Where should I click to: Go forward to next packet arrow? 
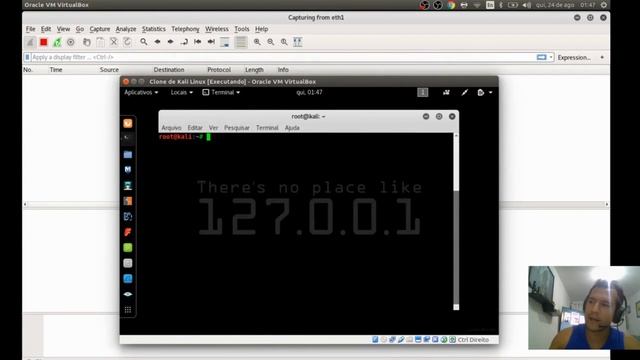[171, 42]
